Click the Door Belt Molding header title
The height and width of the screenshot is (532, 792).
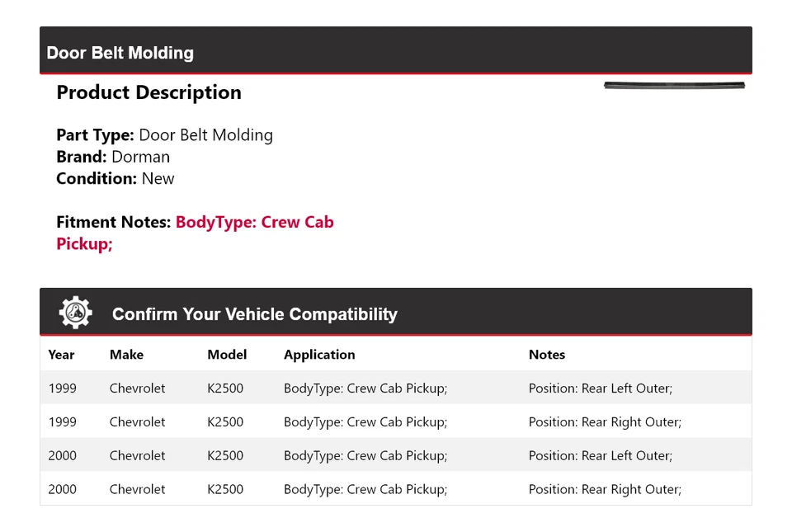point(120,53)
